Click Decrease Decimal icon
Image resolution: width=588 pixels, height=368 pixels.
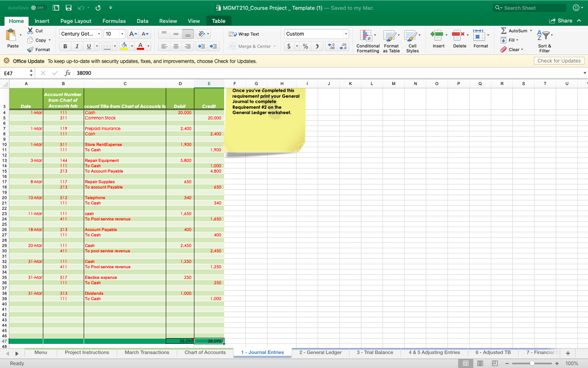[343, 46]
